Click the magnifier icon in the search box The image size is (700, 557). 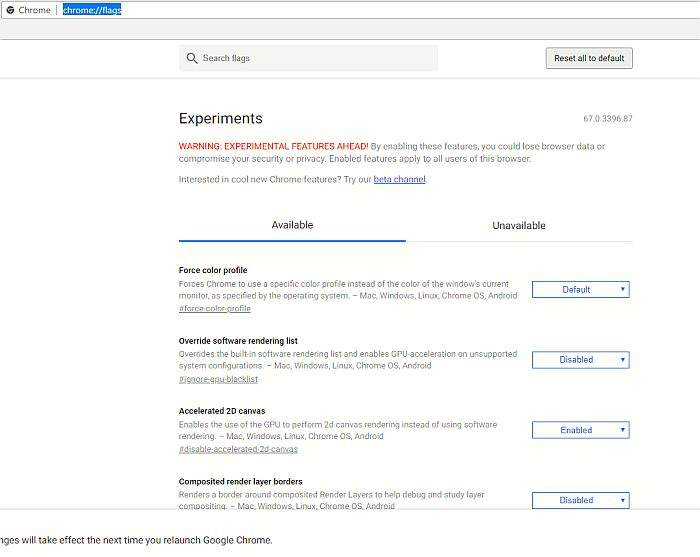click(x=191, y=58)
